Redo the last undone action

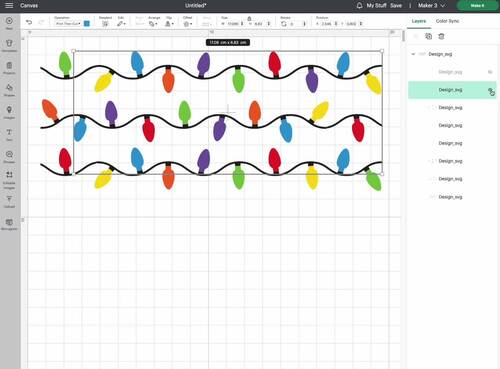(x=41, y=22)
